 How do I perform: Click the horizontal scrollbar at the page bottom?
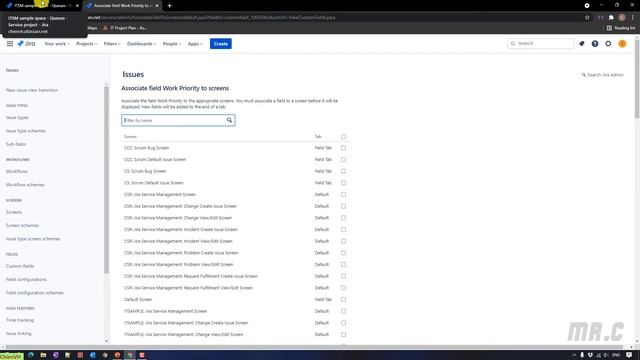[x=314, y=347]
